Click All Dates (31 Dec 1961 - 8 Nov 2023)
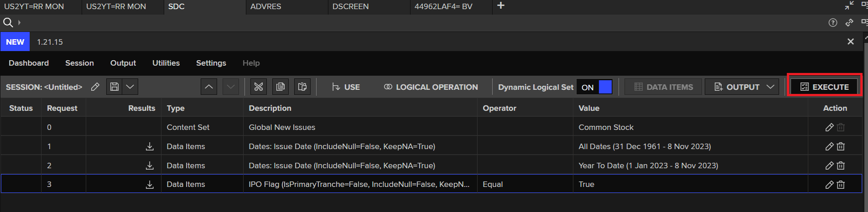 pyautogui.click(x=645, y=146)
